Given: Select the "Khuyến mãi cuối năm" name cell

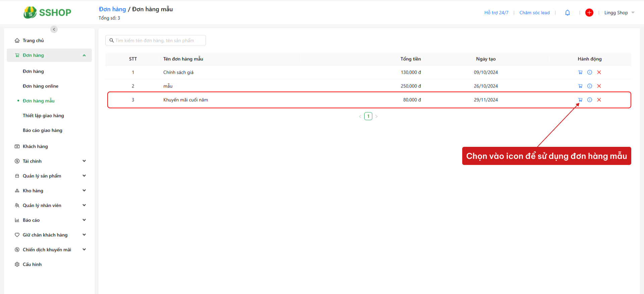Looking at the screenshot, I should coord(185,100).
